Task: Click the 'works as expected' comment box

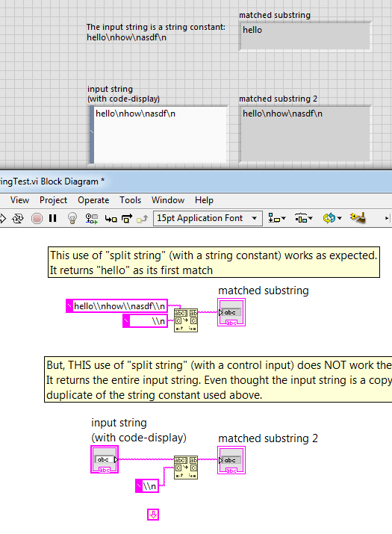Action: click(x=214, y=263)
